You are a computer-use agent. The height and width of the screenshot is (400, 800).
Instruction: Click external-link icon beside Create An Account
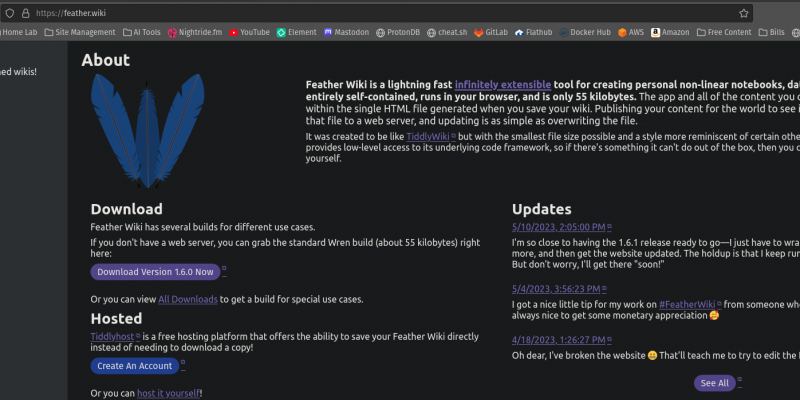[183, 363]
